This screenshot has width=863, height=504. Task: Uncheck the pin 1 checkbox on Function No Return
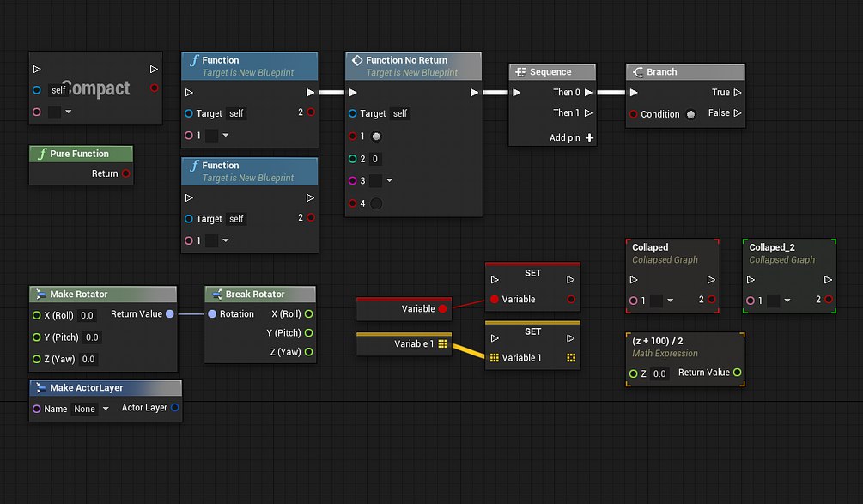(x=376, y=137)
